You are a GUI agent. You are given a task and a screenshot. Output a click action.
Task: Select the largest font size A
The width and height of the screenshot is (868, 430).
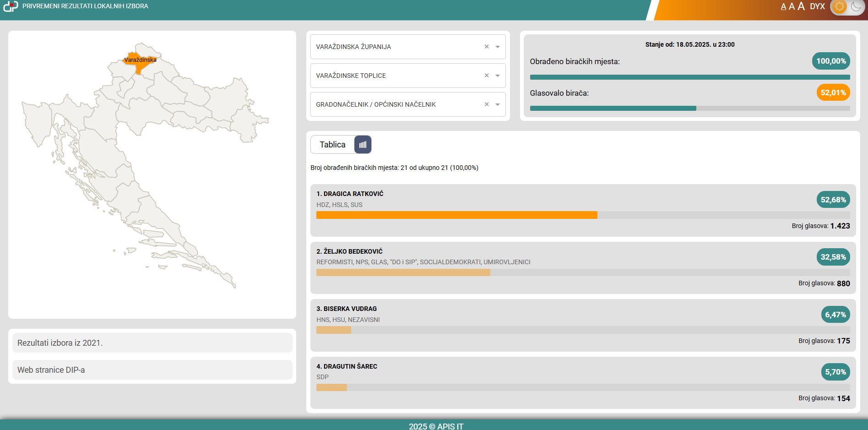coord(801,6)
